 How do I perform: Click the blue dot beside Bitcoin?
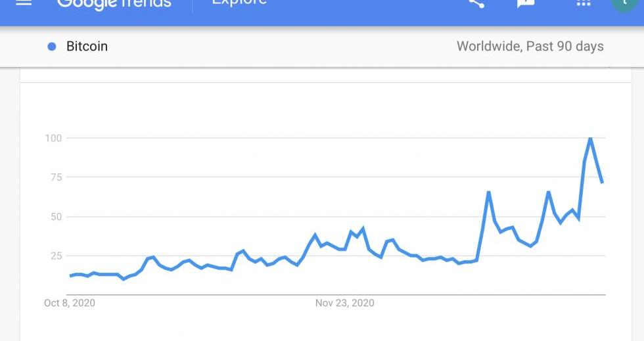click(52, 47)
